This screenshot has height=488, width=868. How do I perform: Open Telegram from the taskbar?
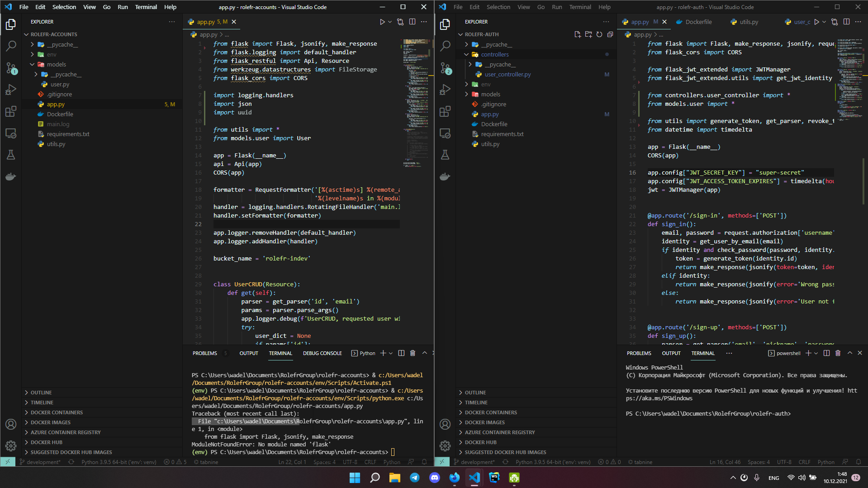click(415, 478)
